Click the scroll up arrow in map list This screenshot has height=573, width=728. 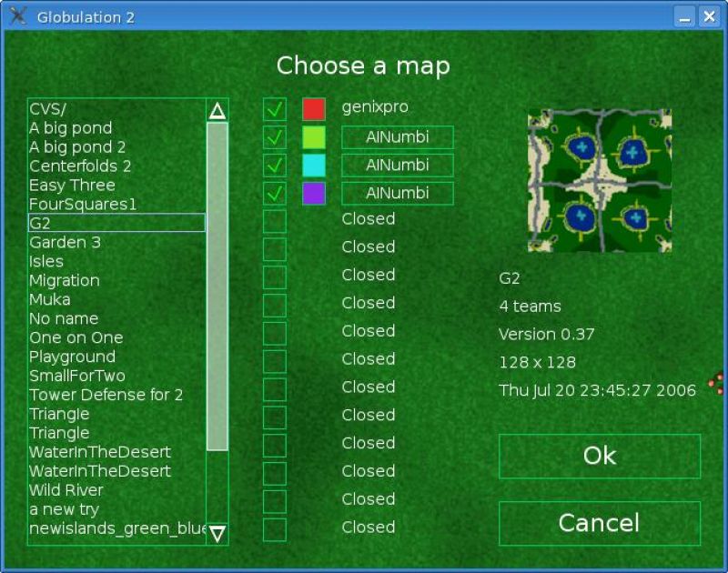217,111
